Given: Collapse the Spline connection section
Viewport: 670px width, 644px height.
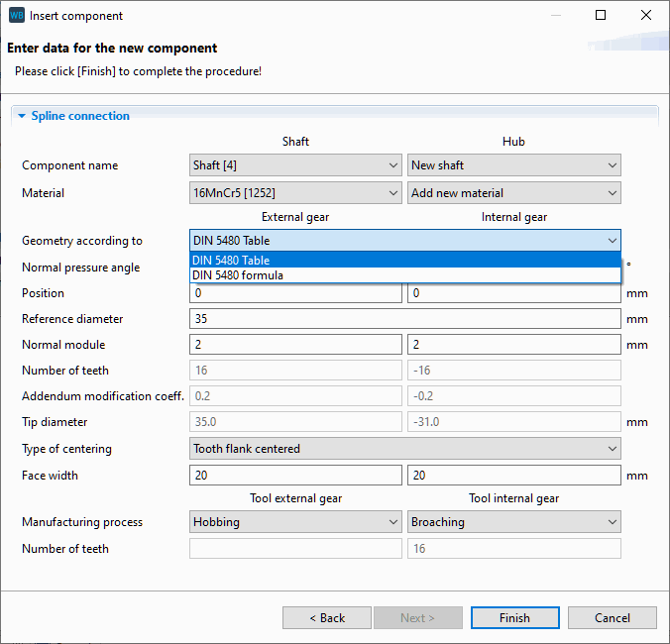Looking at the screenshot, I should (x=22, y=116).
